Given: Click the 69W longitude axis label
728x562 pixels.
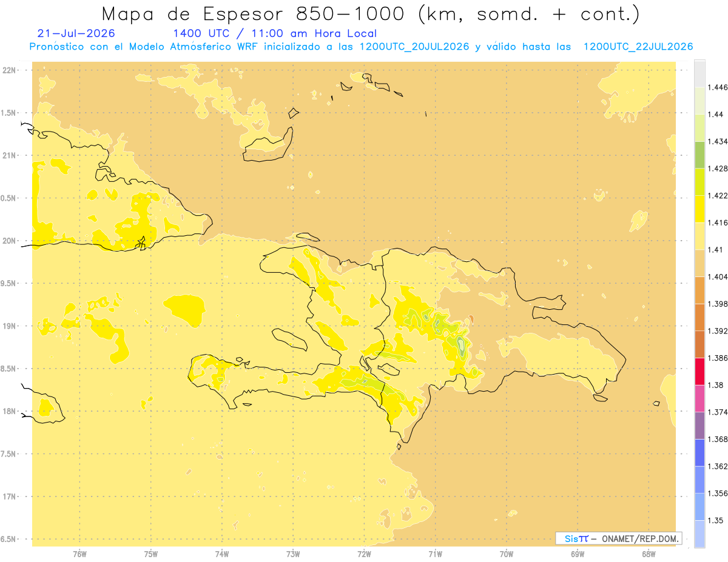Looking at the screenshot, I should click(578, 554).
